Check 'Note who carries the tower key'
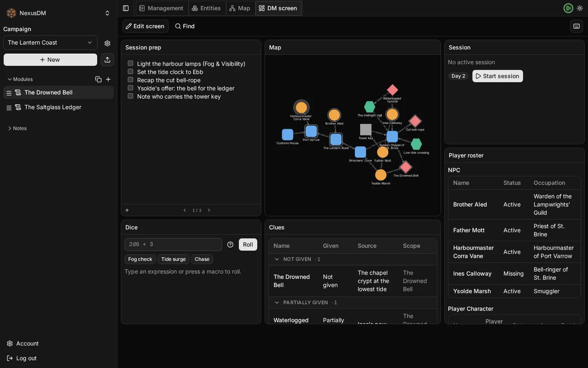 (131, 96)
